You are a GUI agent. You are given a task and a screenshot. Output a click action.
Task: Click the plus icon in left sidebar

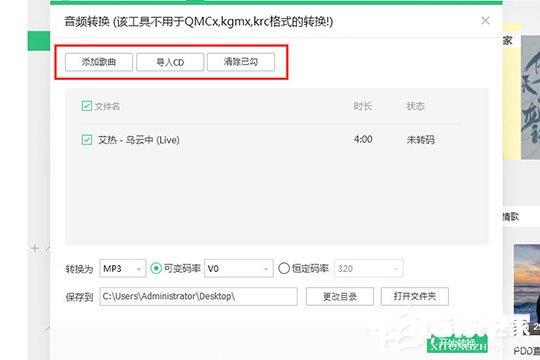click(x=34, y=248)
